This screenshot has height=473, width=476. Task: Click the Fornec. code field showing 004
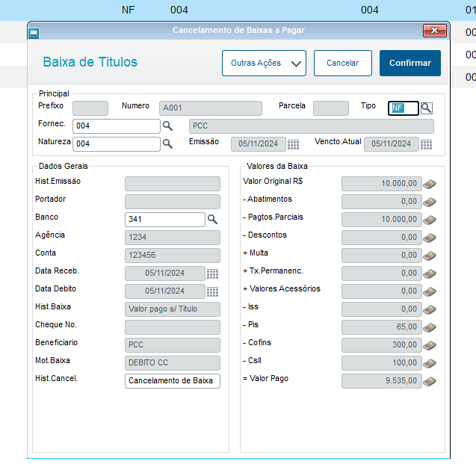117,126
